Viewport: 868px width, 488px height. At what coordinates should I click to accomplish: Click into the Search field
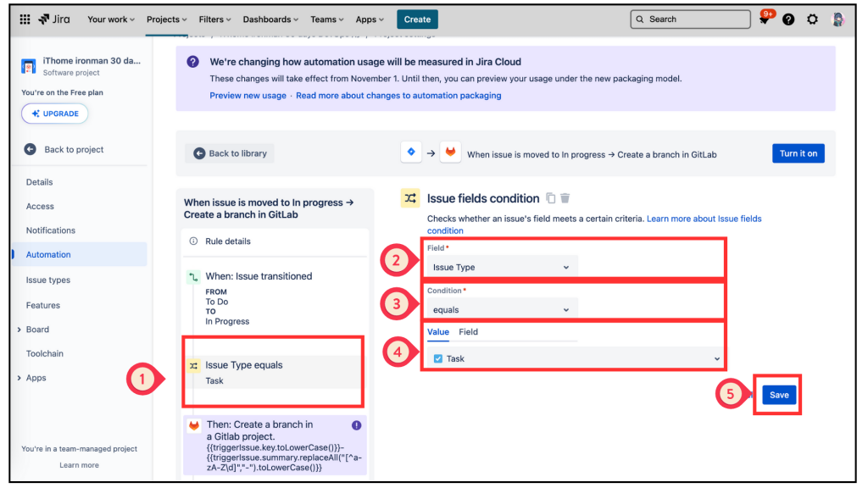coord(690,19)
